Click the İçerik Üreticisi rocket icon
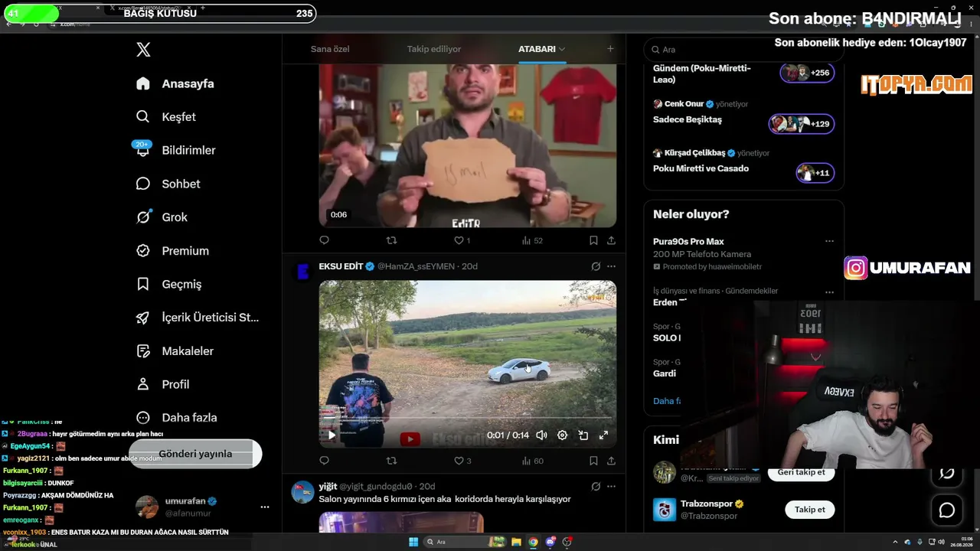The width and height of the screenshot is (980, 551). pos(143,318)
